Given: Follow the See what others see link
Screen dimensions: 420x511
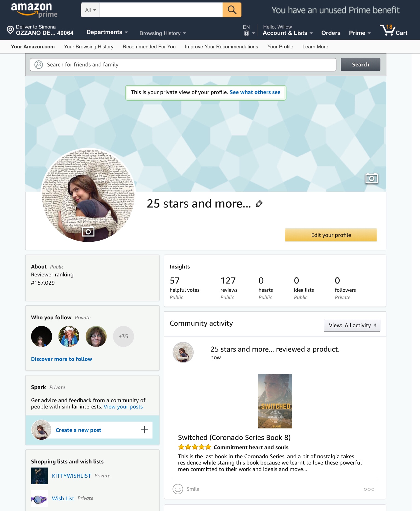Looking at the screenshot, I should (x=255, y=92).
